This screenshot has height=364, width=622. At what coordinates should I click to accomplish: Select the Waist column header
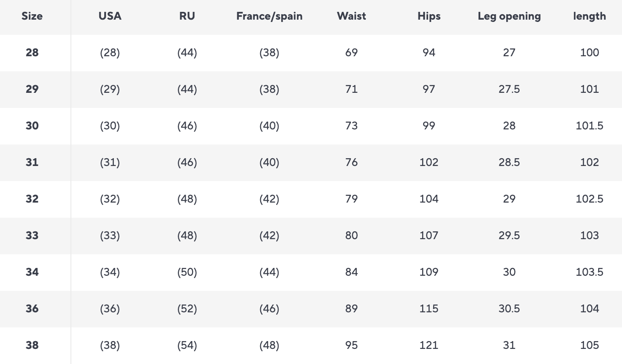[351, 16]
